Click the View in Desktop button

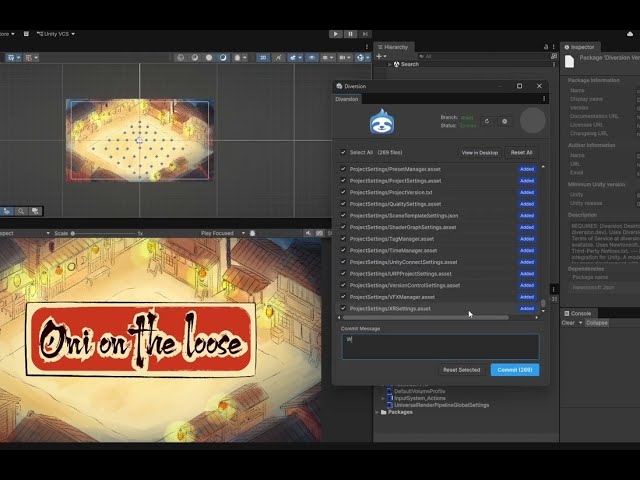click(x=480, y=153)
